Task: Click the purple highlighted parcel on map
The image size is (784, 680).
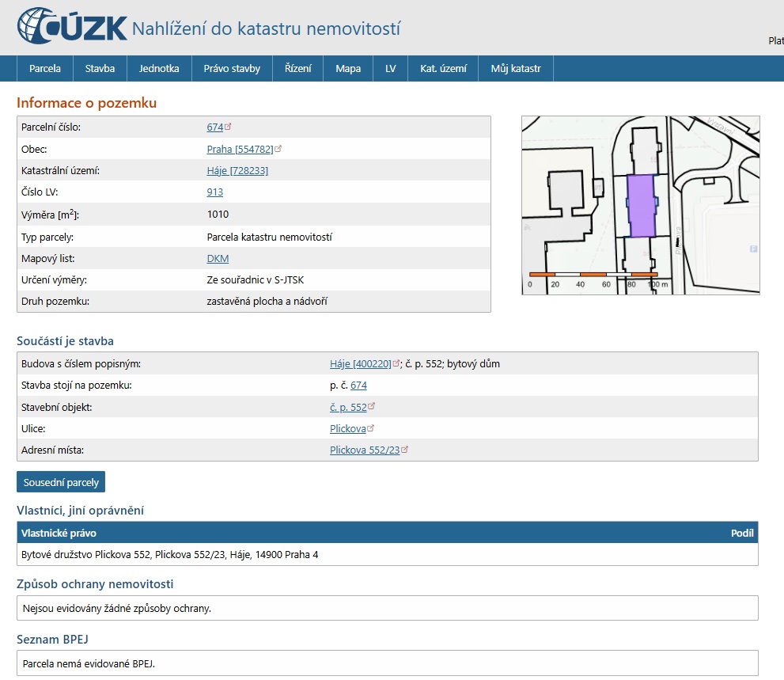Action: 641,206
